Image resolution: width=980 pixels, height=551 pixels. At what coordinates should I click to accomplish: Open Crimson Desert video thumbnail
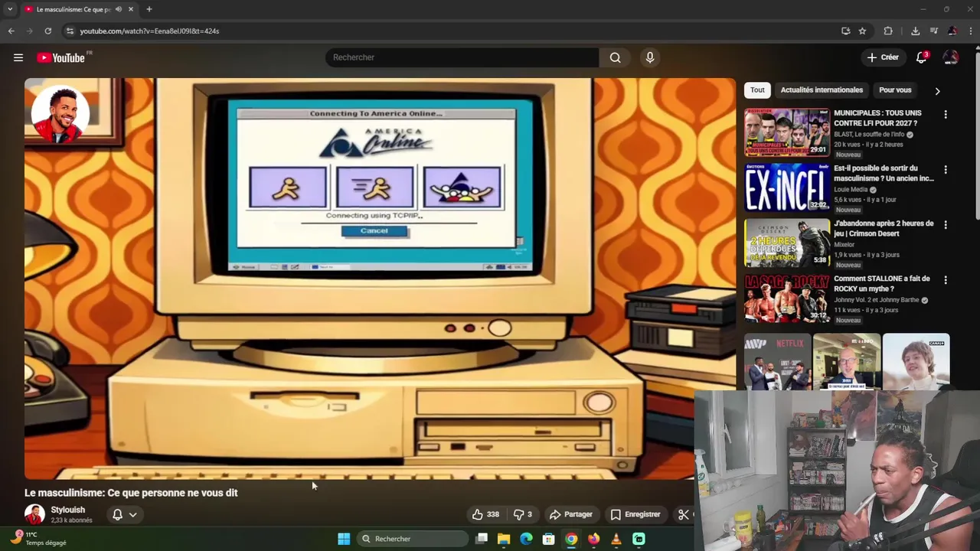point(787,242)
